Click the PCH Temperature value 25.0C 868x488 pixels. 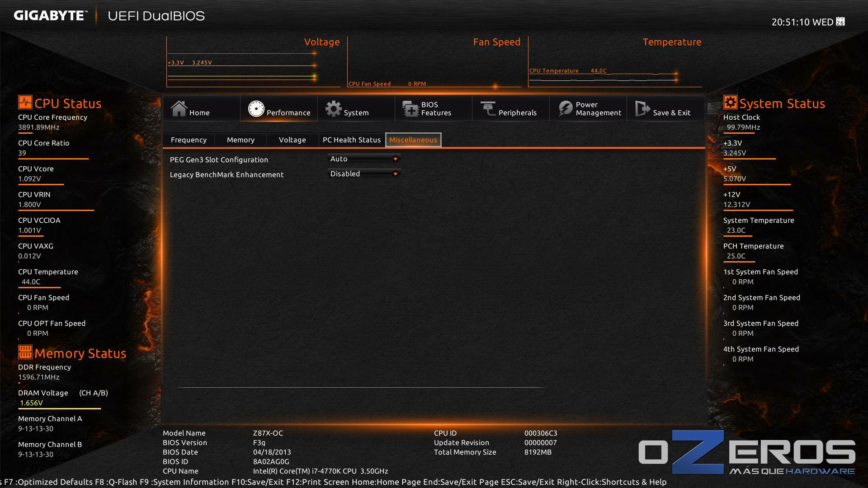coord(736,256)
